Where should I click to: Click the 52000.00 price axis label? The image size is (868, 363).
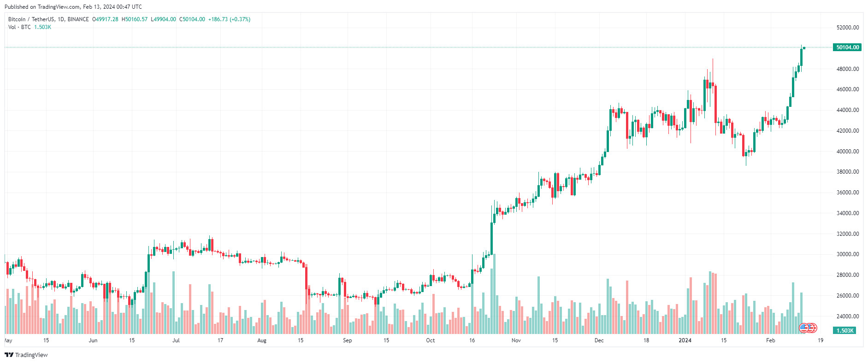[848, 28]
